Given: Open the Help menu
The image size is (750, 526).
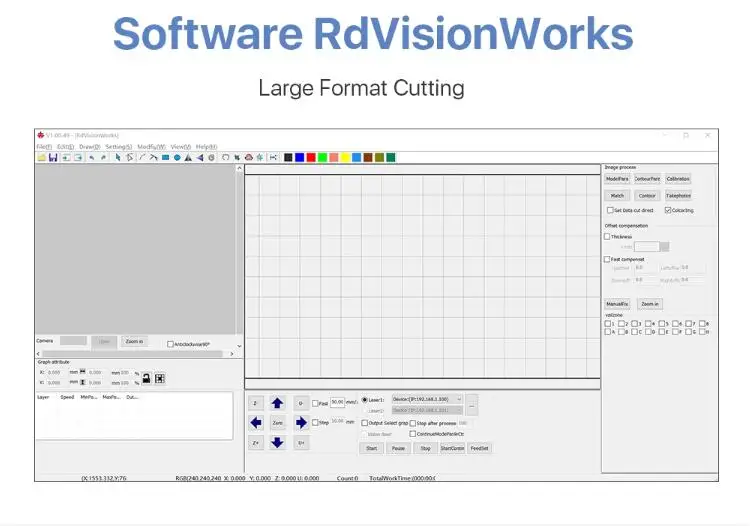Looking at the screenshot, I should (x=207, y=147).
